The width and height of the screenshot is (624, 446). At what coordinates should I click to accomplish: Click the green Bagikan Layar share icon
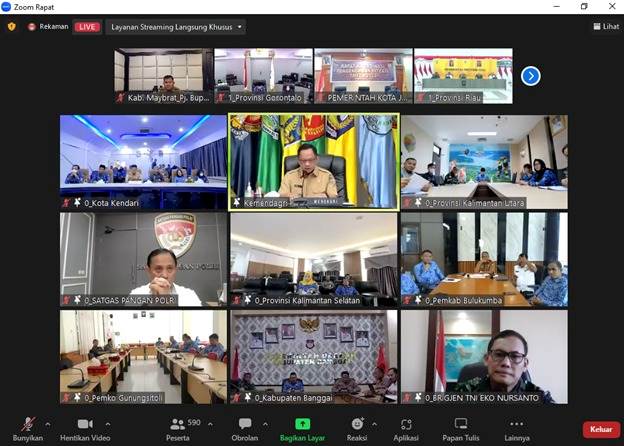[x=302, y=424]
